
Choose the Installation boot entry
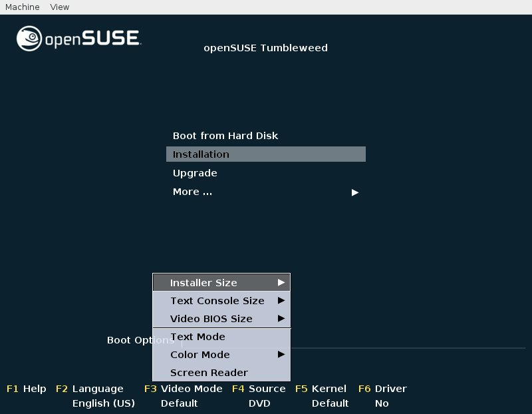[x=265, y=154]
